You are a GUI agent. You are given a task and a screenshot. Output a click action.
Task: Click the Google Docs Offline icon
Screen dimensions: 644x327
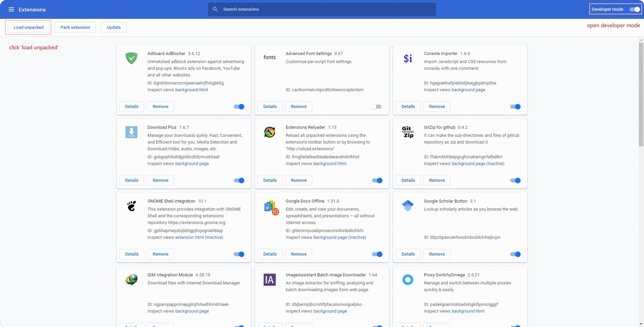click(x=271, y=207)
